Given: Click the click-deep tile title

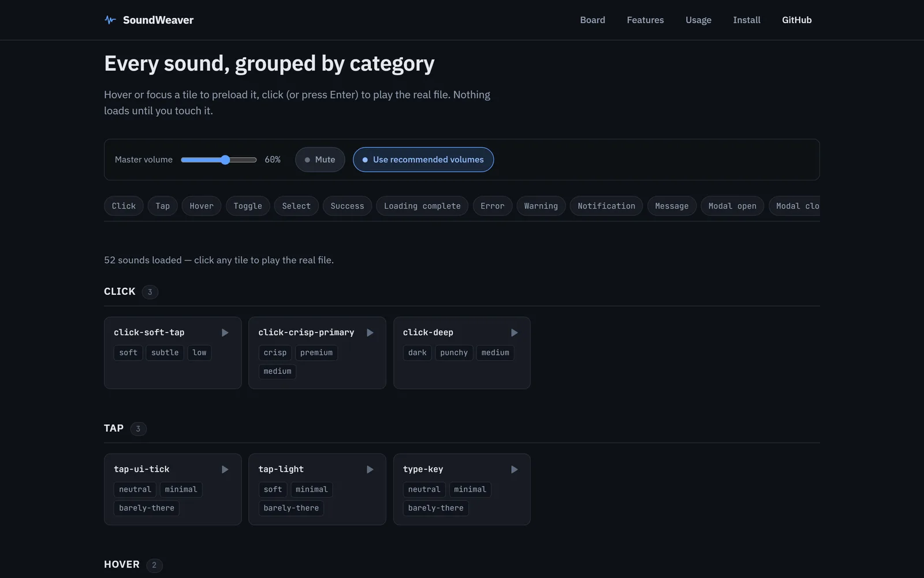Looking at the screenshot, I should pos(428,333).
